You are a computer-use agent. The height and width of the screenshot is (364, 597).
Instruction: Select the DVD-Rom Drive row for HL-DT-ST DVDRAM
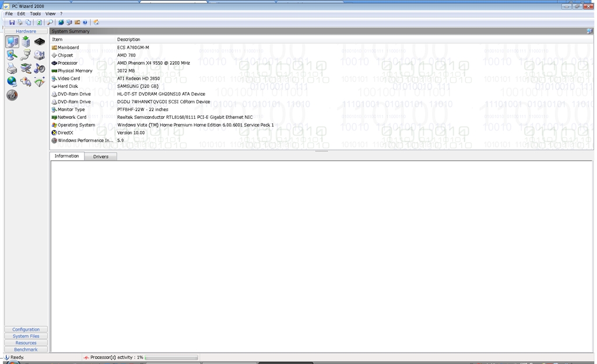coord(322,94)
